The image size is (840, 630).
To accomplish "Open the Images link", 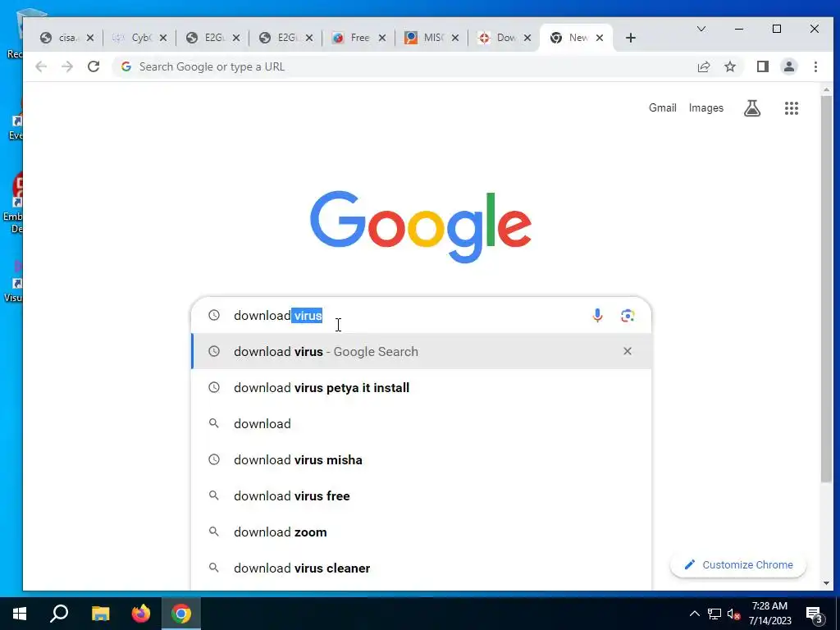I will 706,107.
